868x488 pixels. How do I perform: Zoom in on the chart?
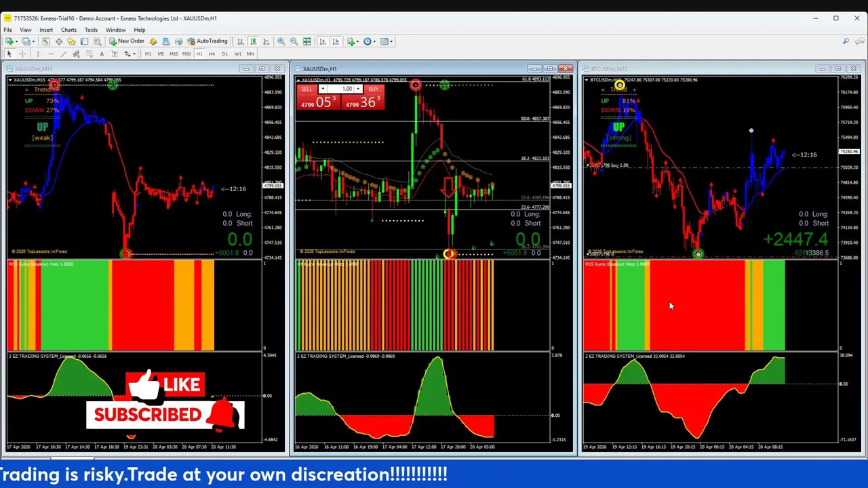(x=281, y=41)
